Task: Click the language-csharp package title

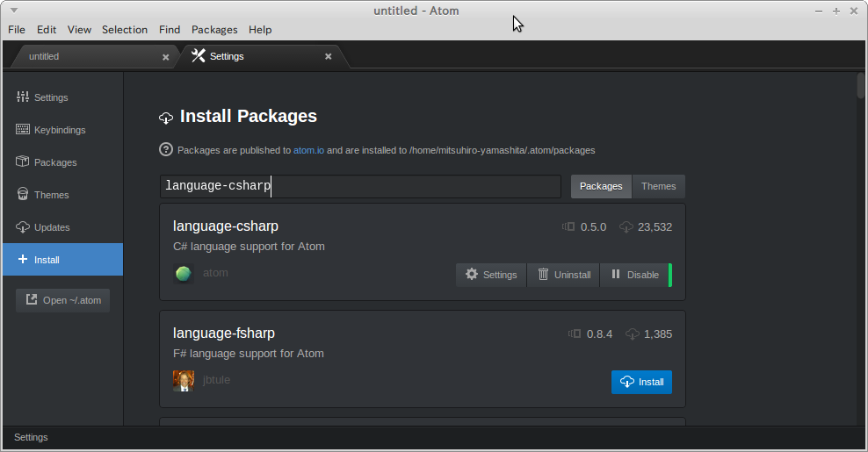Action: [225, 226]
